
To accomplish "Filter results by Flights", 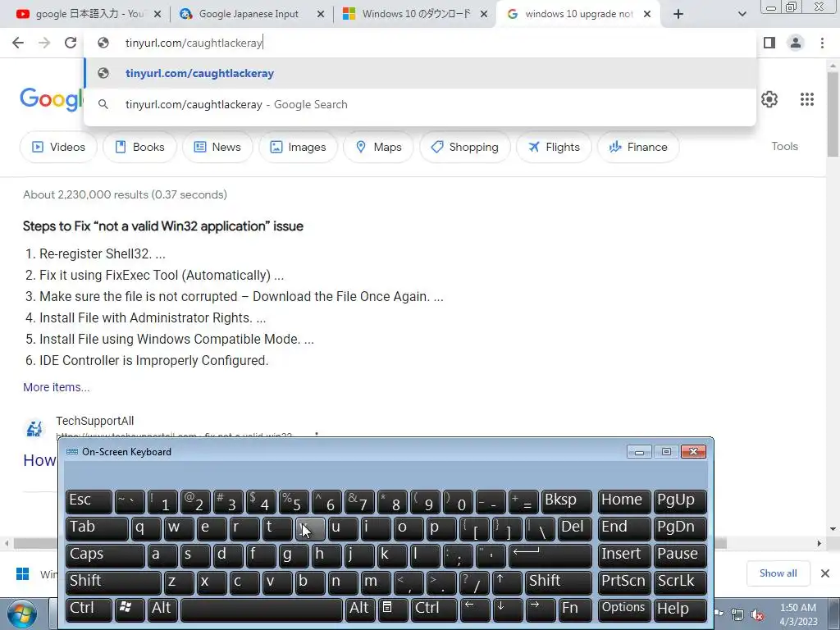I will (554, 147).
